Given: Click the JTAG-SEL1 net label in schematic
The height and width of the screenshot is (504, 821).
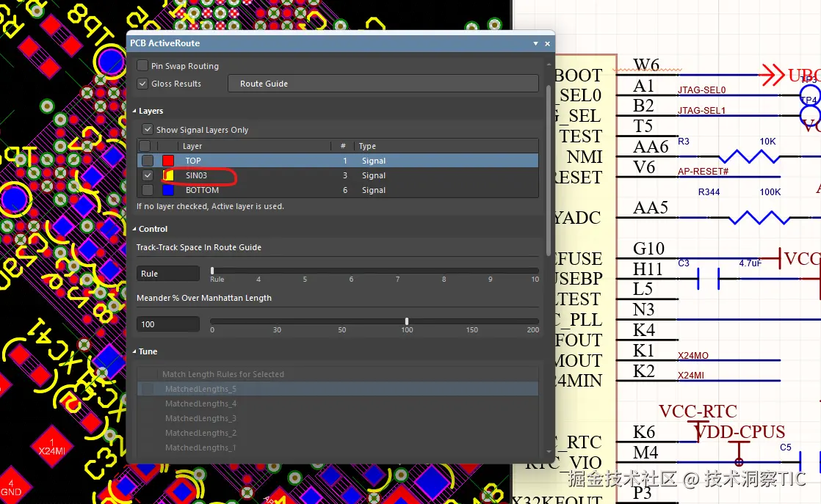Looking at the screenshot, I should 701,110.
